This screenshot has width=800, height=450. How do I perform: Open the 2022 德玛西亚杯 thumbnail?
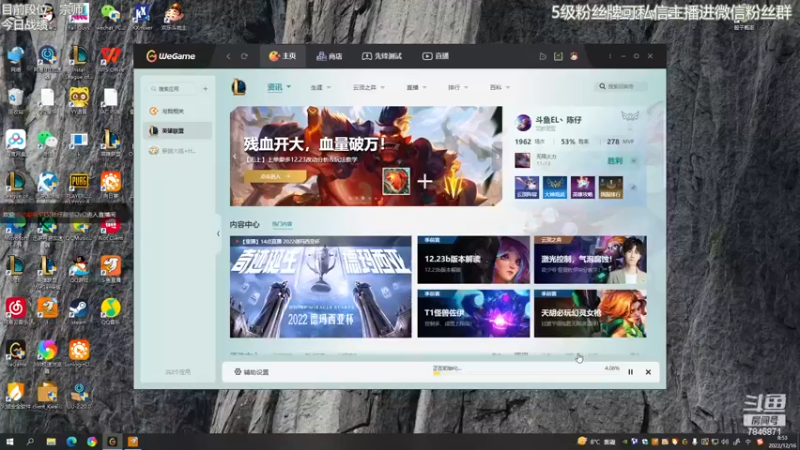click(x=320, y=287)
